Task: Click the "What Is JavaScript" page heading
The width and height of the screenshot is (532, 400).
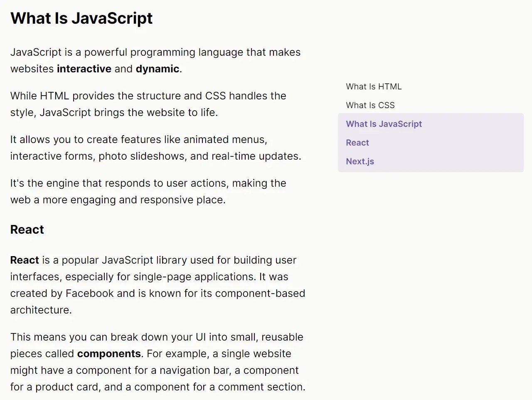Action: pyautogui.click(x=81, y=18)
